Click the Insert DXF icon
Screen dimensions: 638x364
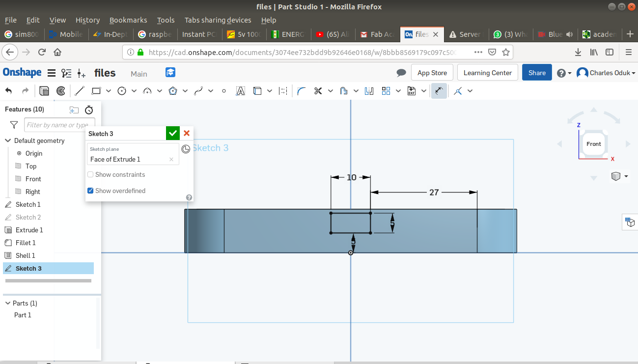[x=412, y=91]
